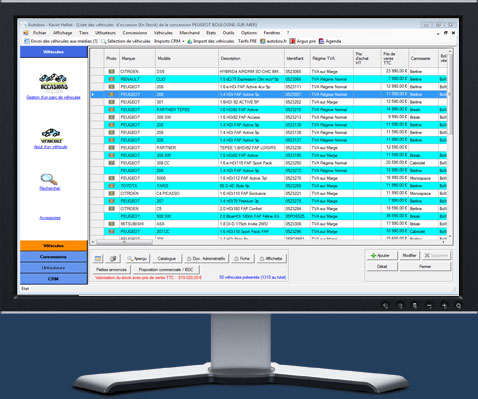This screenshot has height=399, width=478.
Task: Click the green plus Ajouter button
Action: (x=381, y=255)
